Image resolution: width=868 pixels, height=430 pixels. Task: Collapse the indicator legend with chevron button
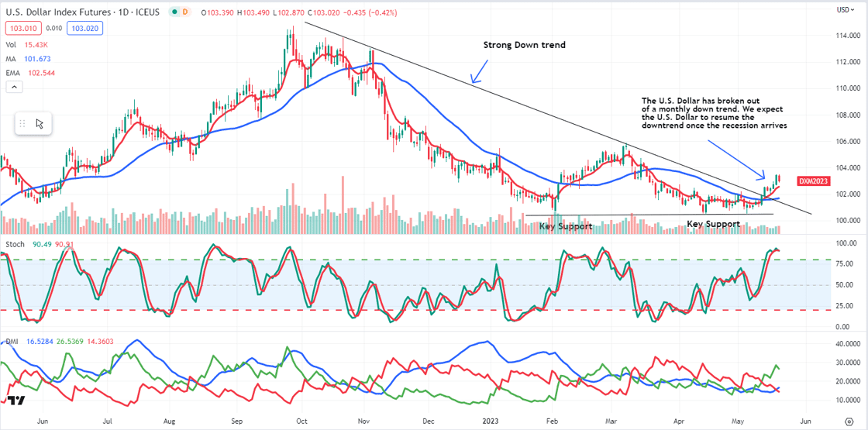pyautogui.click(x=13, y=87)
